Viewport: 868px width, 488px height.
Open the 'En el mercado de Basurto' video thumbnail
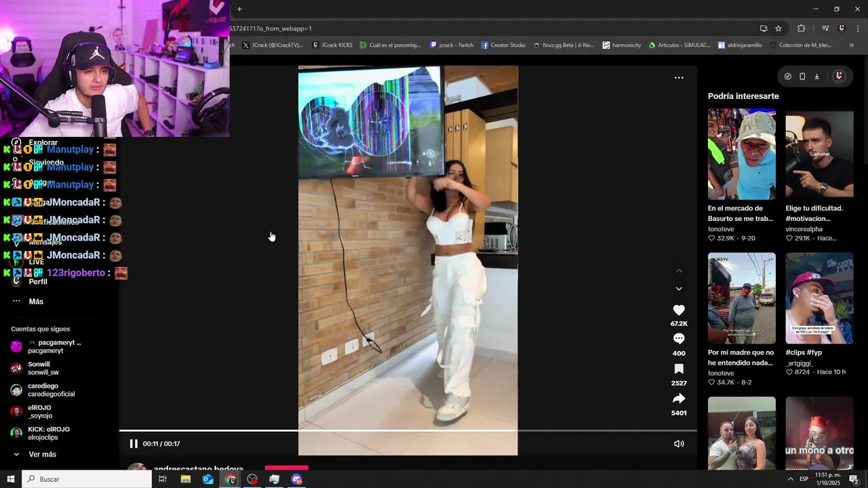[742, 154]
